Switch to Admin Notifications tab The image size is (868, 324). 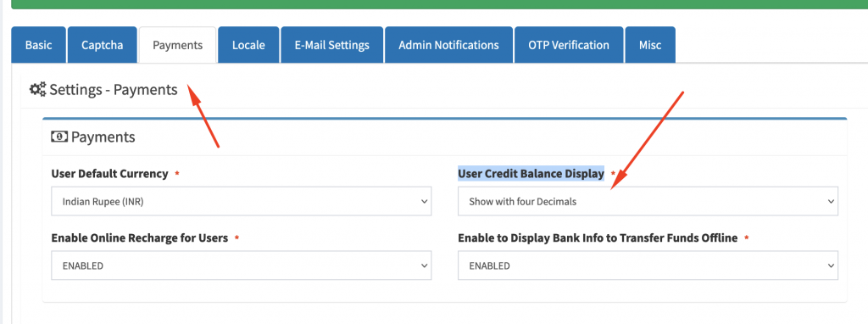(449, 45)
